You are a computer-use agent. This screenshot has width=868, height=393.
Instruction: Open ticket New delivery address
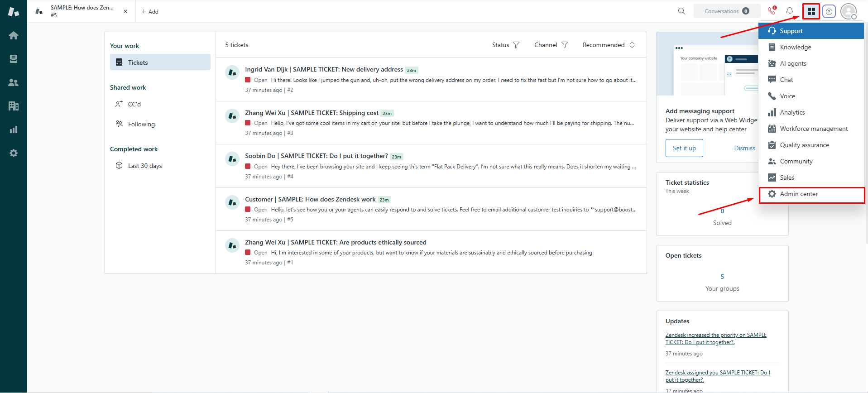(431, 79)
